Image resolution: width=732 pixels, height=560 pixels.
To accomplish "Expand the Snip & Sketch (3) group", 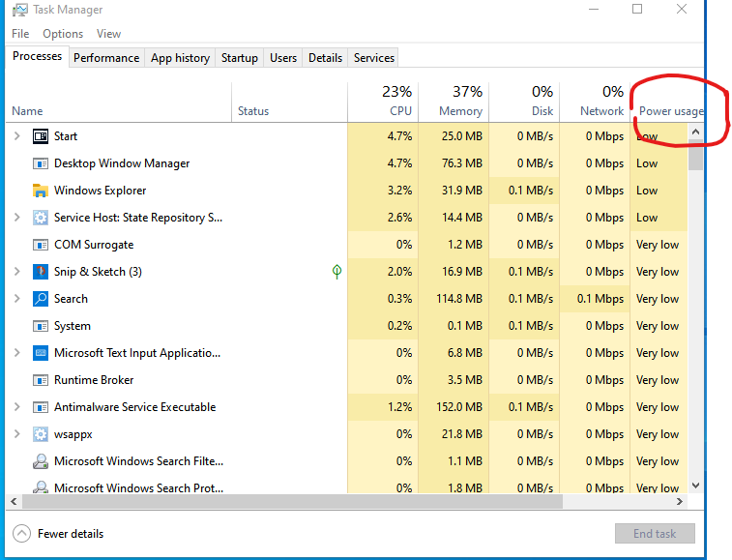I will pyautogui.click(x=17, y=272).
